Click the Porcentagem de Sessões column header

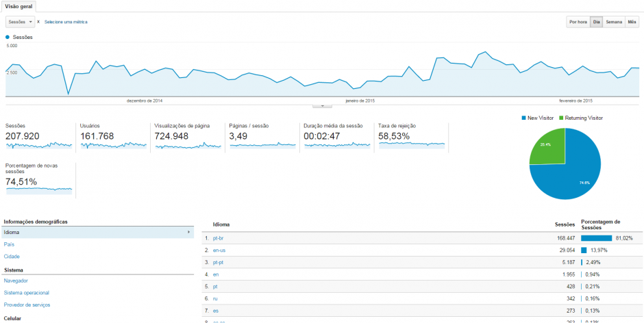point(600,224)
